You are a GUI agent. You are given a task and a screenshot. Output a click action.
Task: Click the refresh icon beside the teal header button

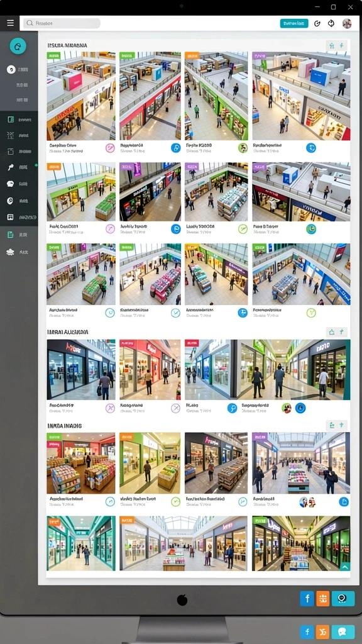coord(317,23)
